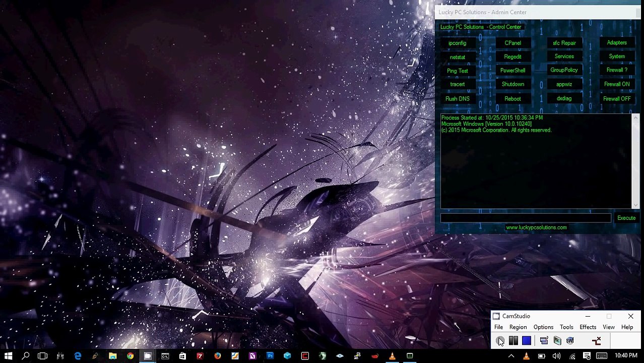The height and width of the screenshot is (363, 644).
Task: Open the CamStudio Help menu
Action: point(627,327)
